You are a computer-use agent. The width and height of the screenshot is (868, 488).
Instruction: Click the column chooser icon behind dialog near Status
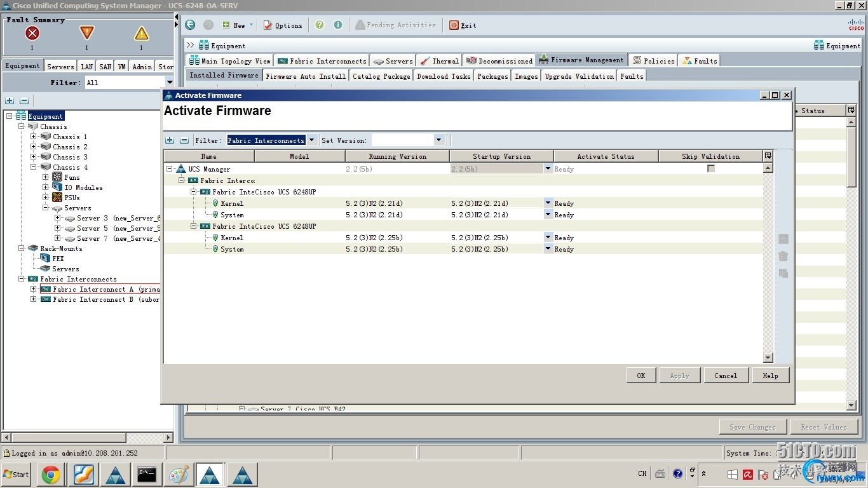pyautogui.click(x=851, y=110)
